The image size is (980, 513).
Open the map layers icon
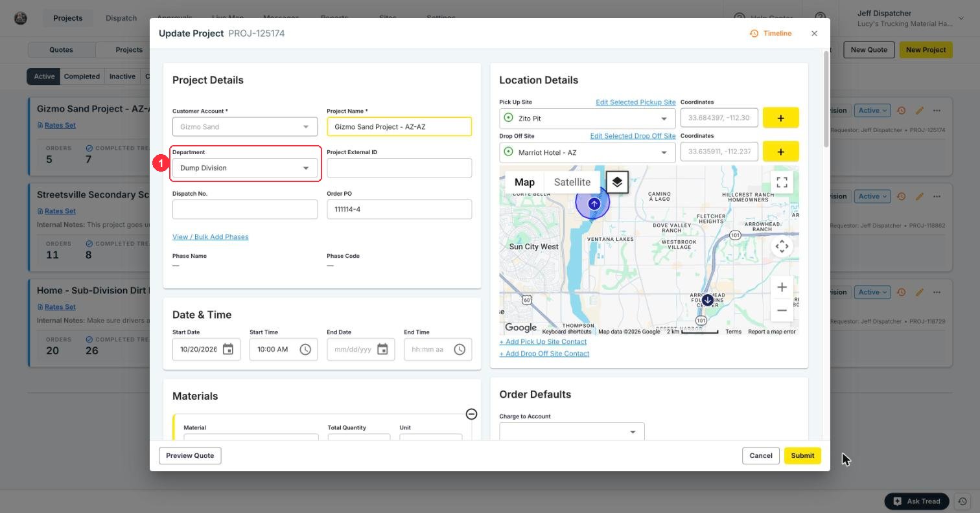(617, 182)
